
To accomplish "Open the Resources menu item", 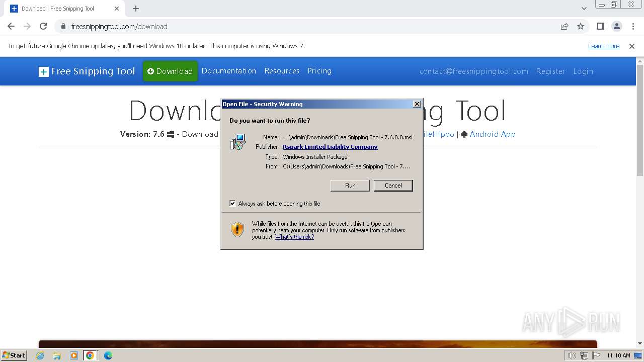I will coord(282,71).
